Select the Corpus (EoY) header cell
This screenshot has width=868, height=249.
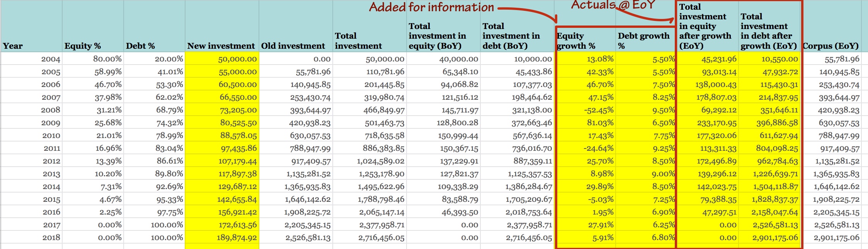831,26
